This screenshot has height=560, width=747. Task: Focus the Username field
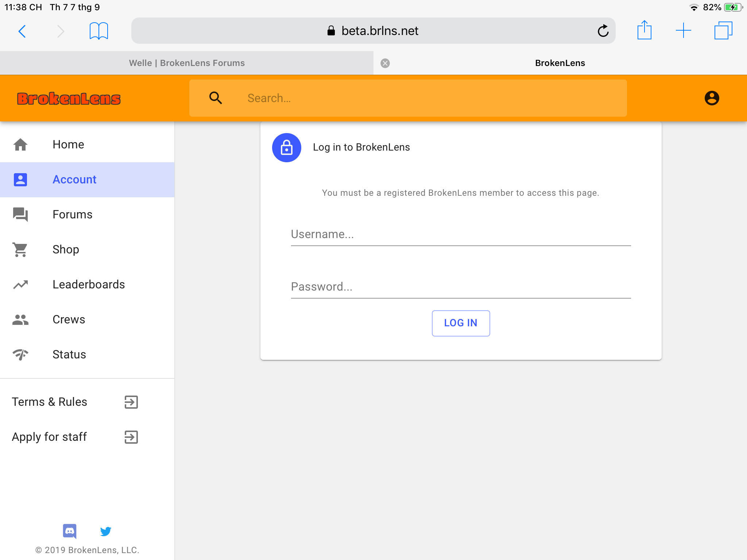coord(461,234)
